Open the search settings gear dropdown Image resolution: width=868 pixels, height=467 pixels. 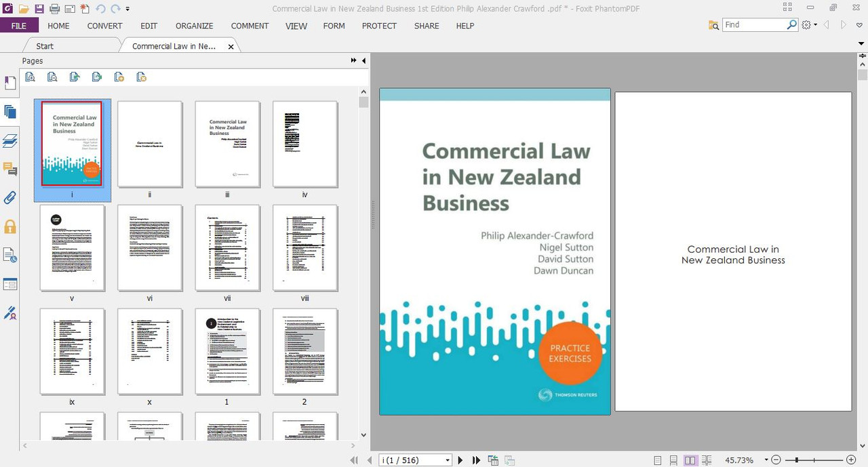[x=809, y=25]
